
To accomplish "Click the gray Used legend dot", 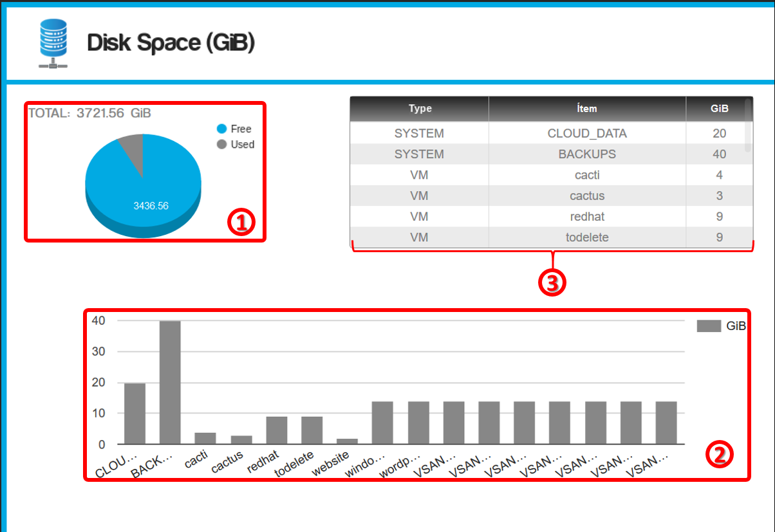I will pyautogui.click(x=222, y=144).
